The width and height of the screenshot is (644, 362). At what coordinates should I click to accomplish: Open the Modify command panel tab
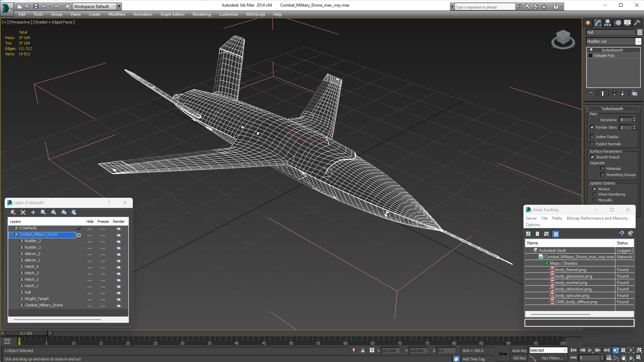(x=598, y=23)
